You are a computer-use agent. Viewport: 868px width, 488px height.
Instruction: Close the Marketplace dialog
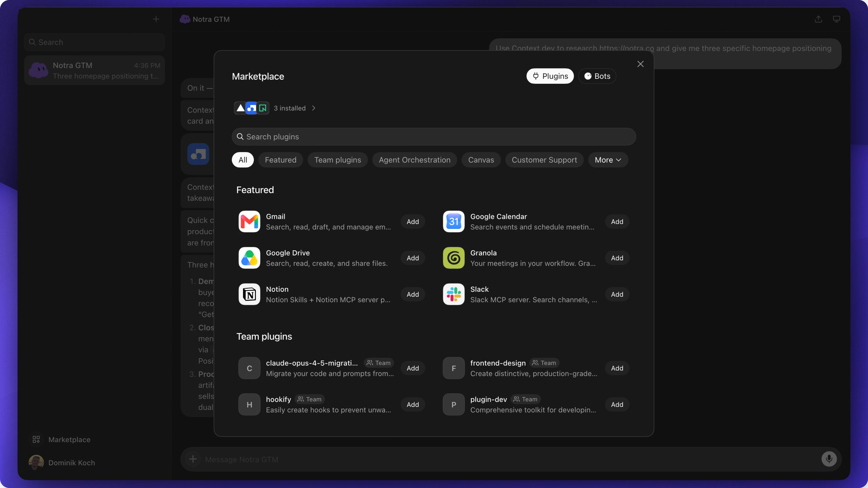[x=640, y=64]
